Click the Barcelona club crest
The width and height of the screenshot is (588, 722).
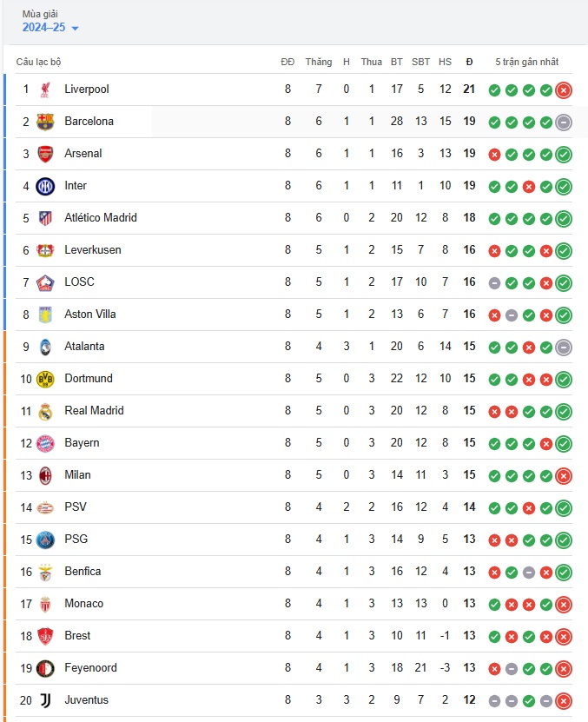(x=45, y=122)
